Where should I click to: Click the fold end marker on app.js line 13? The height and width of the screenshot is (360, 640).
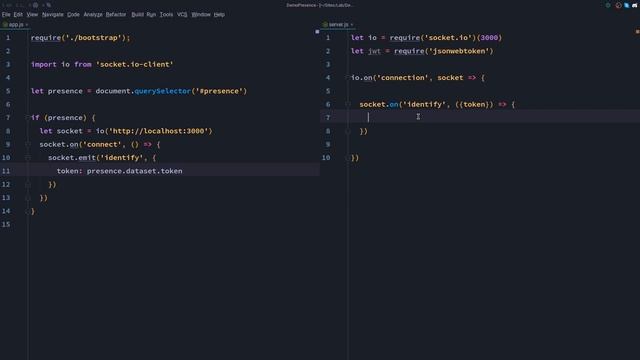28,198
